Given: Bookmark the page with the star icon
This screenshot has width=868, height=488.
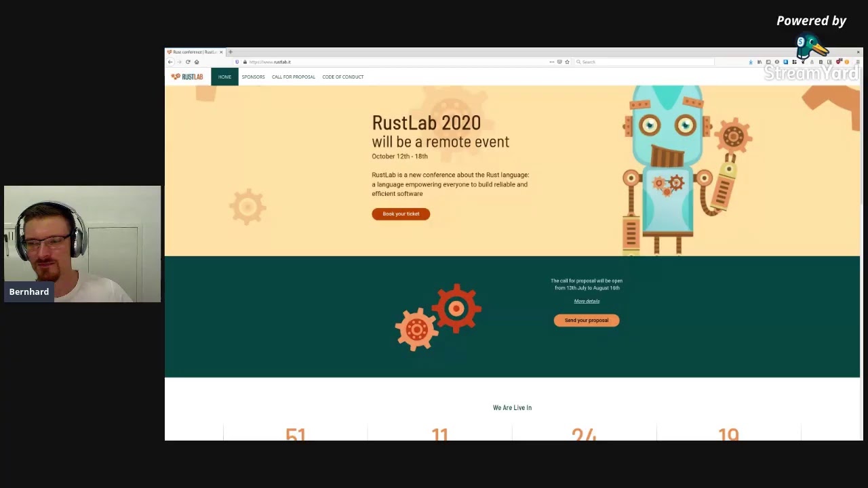Looking at the screenshot, I should point(568,62).
